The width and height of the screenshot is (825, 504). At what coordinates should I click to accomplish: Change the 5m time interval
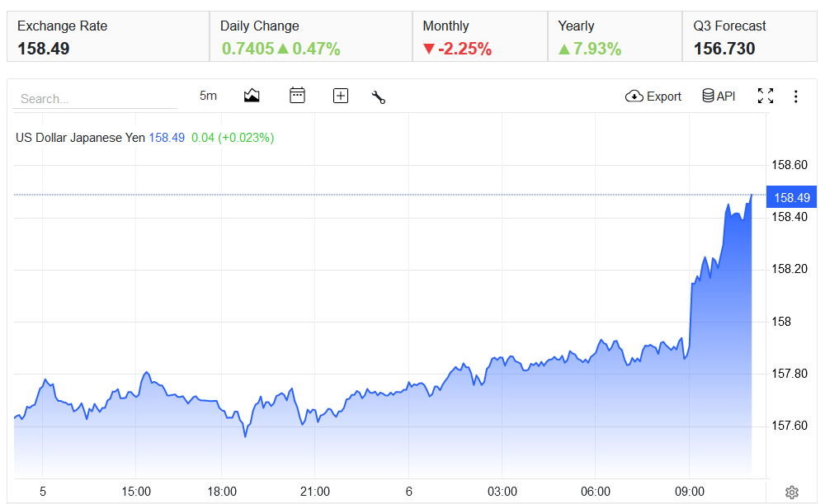click(208, 96)
